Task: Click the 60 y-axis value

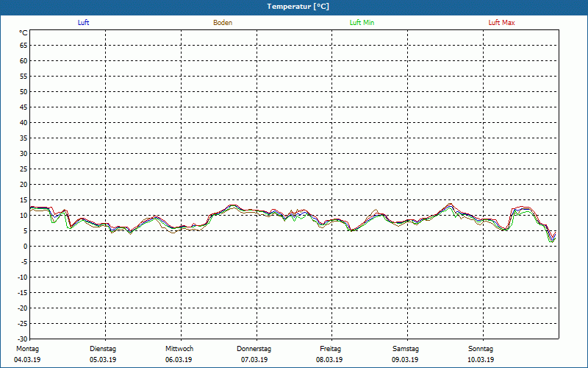Action: (24, 61)
